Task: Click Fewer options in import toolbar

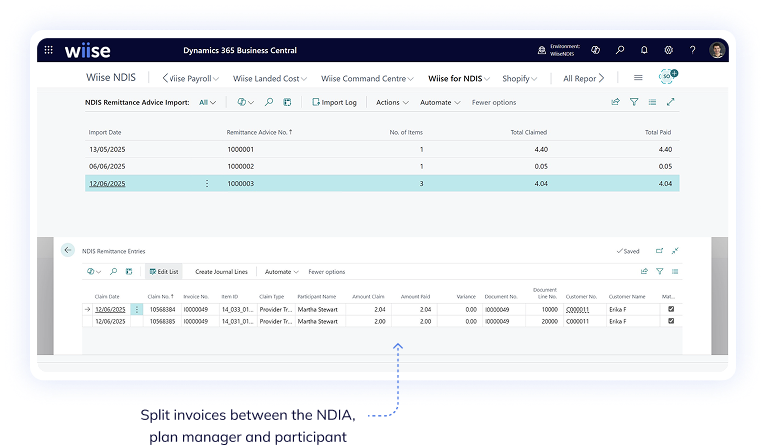Action: tap(494, 102)
